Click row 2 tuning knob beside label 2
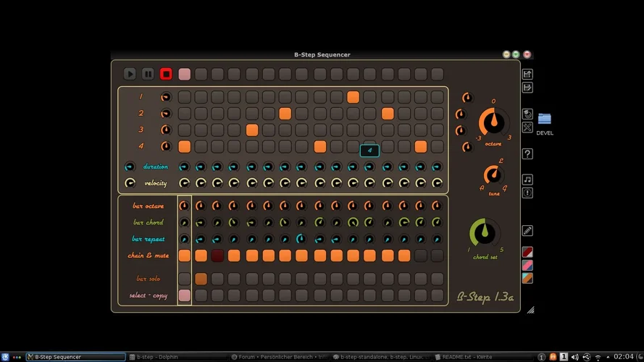This screenshot has height=362, width=644. point(165,113)
